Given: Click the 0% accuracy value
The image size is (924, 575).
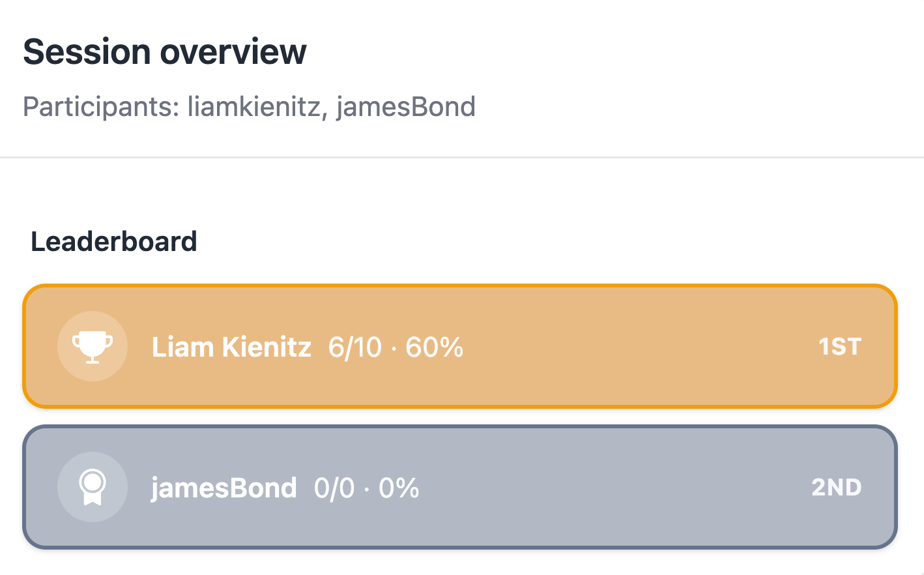Looking at the screenshot, I should pos(399,488).
